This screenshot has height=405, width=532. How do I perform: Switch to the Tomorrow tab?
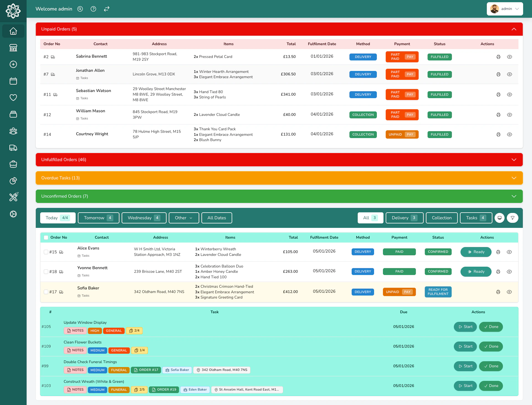98,218
